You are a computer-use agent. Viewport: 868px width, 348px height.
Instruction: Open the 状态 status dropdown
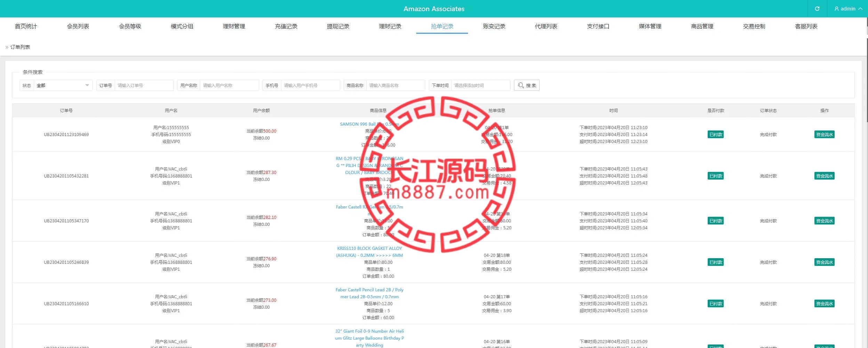63,85
